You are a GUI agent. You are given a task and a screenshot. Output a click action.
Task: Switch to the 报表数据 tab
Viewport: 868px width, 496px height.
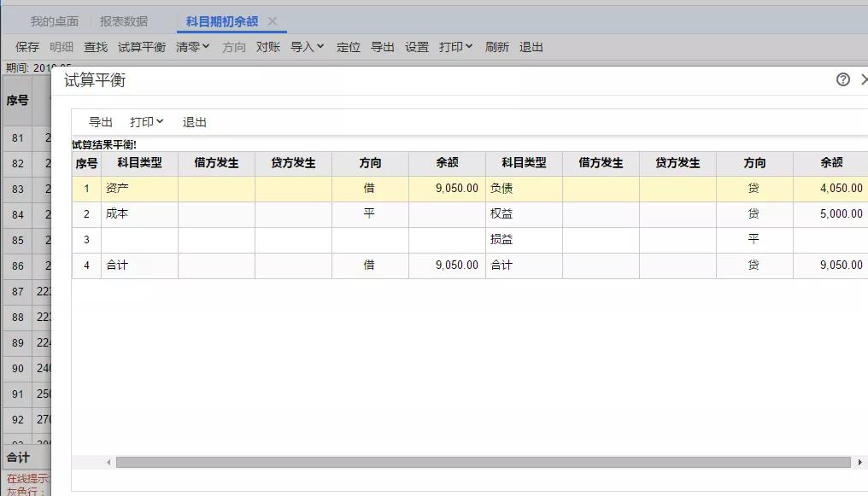point(124,21)
